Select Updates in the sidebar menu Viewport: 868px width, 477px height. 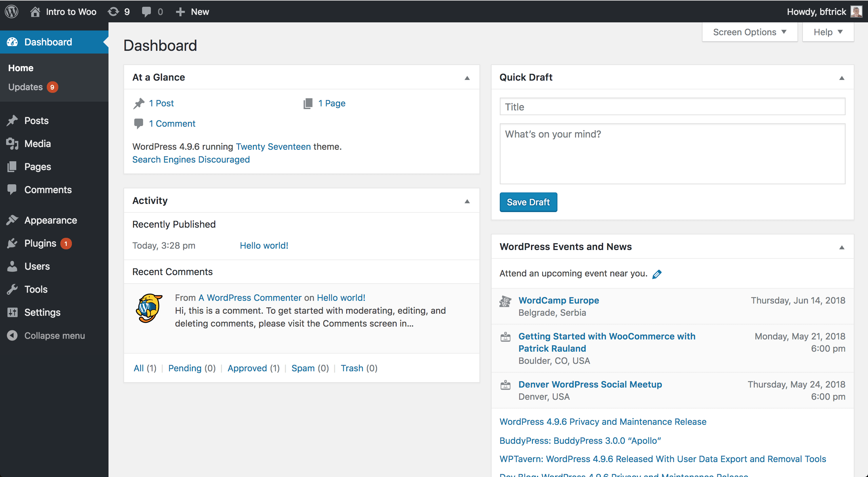[25, 87]
